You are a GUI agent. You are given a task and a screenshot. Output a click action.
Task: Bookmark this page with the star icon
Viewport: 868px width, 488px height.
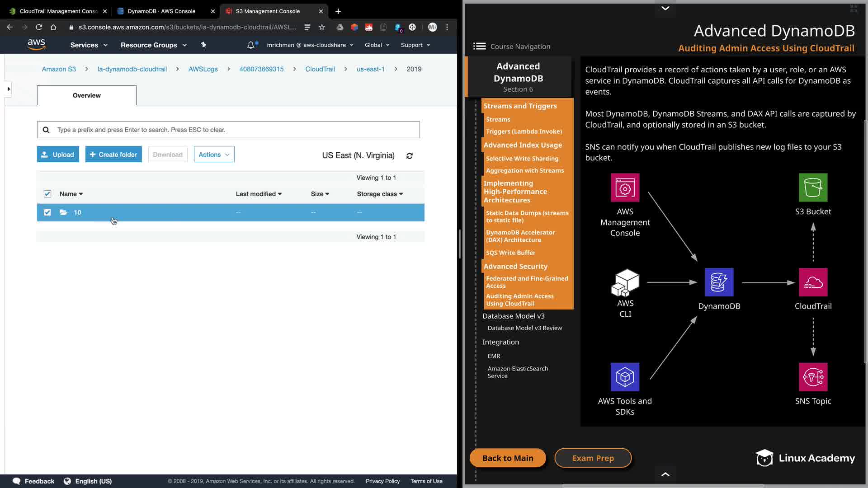tap(322, 27)
